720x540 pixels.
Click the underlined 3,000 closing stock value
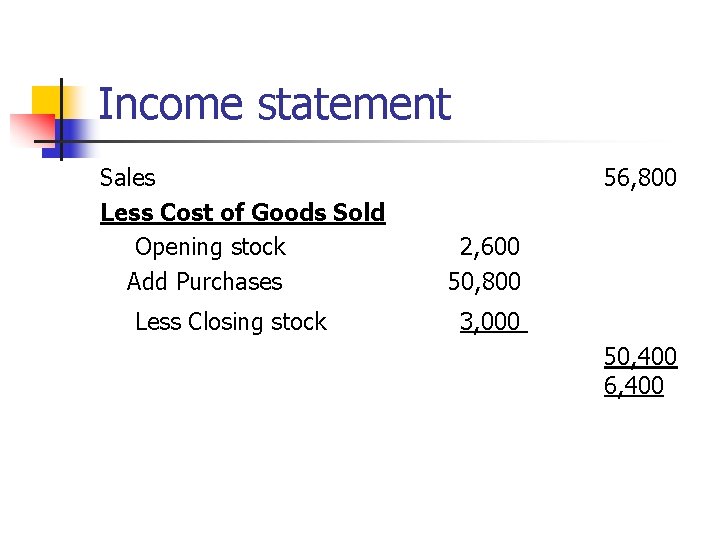490,322
